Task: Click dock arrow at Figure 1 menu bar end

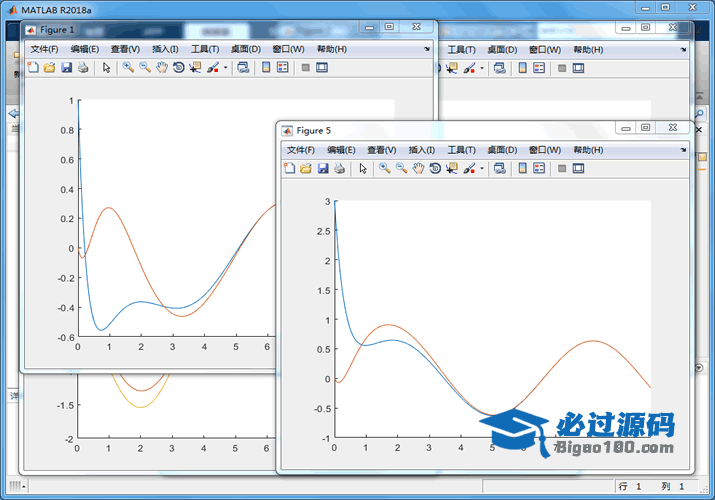Action: 427,49
